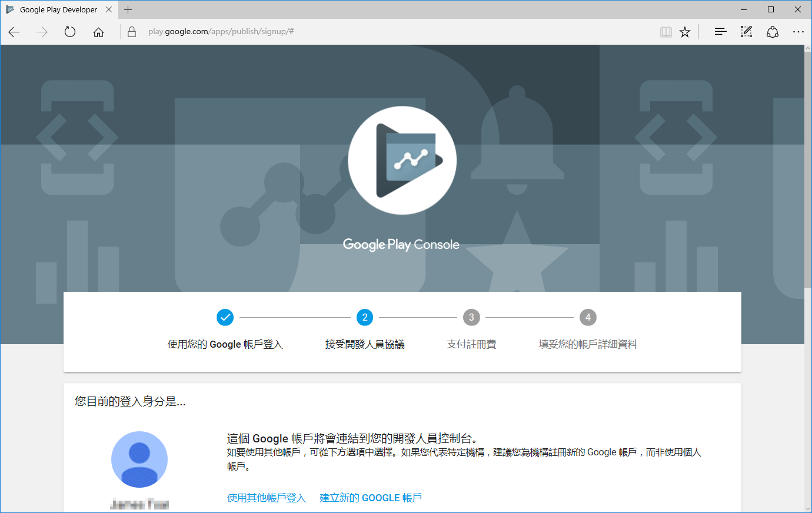812x513 pixels.
Task: Click the '使用您的 Google 帳戶登入' step label
Action: (225, 344)
